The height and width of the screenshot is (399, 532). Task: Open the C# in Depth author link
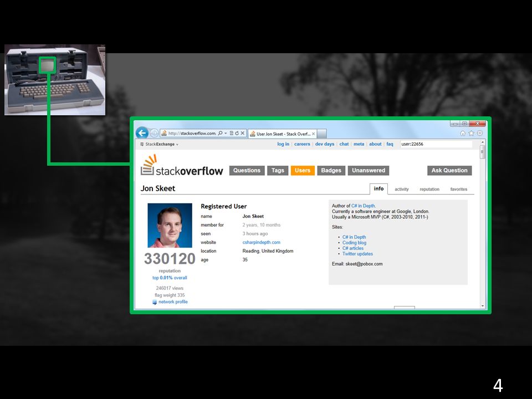(x=363, y=206)
